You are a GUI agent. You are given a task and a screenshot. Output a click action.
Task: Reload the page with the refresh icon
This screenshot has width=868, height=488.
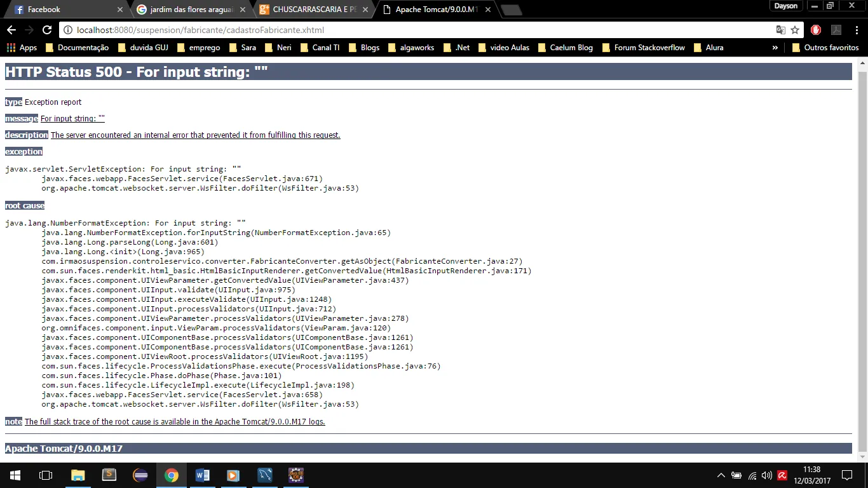point(47,30)
